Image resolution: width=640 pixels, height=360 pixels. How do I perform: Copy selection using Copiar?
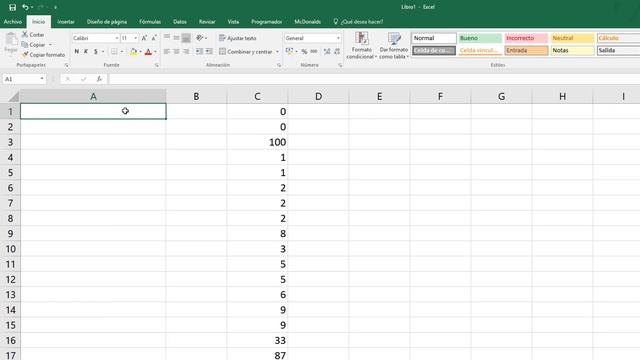pyautogui.click(x=33, y=44)
